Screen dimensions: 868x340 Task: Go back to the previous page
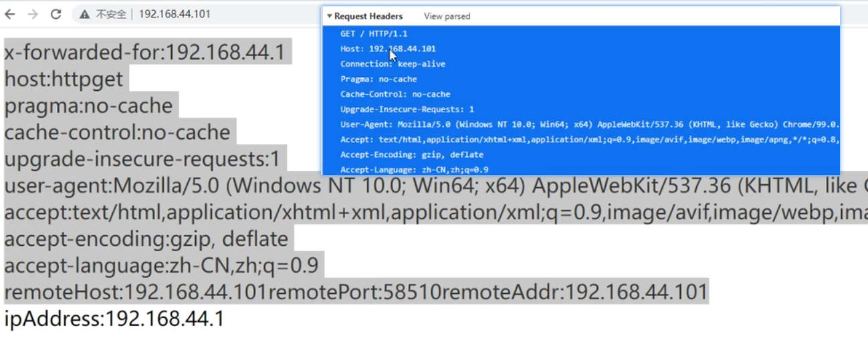[x=10, y=14]
